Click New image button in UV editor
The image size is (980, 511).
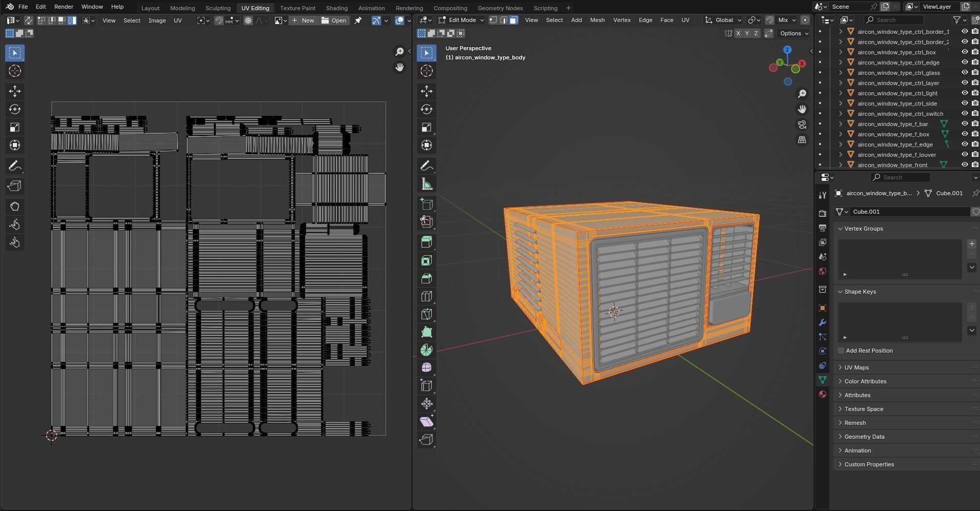pos(303,21)
